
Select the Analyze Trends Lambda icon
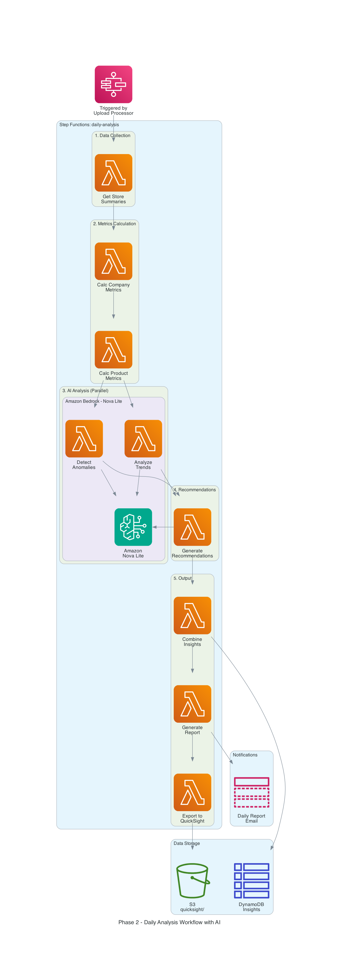143,438
